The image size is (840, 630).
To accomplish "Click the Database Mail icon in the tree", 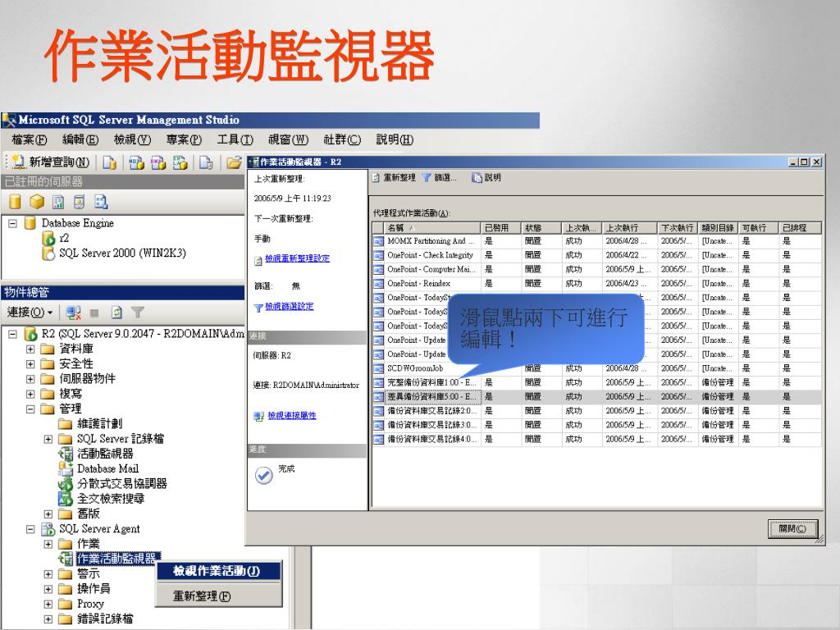I will (66, 468).
